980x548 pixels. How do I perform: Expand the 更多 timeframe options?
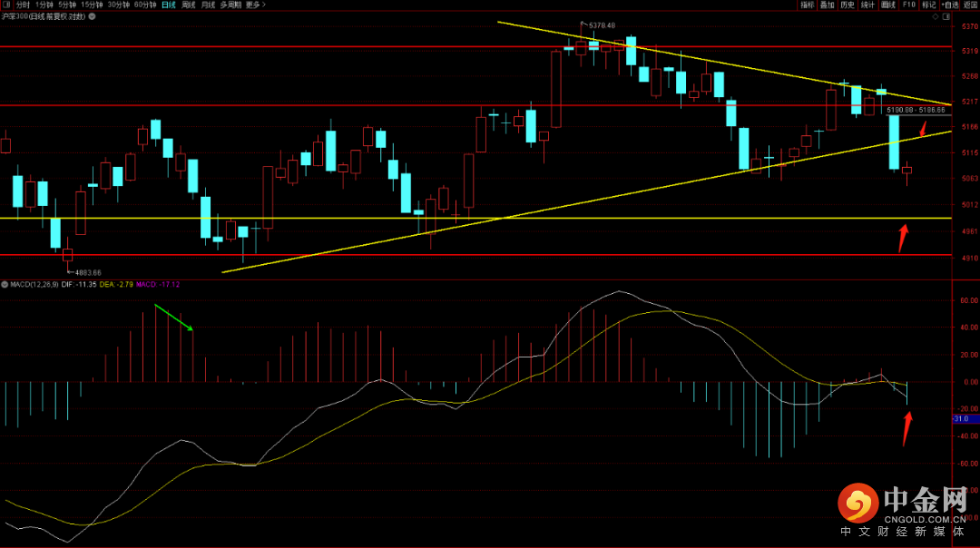pyautogui.click(x=255, y=5)
